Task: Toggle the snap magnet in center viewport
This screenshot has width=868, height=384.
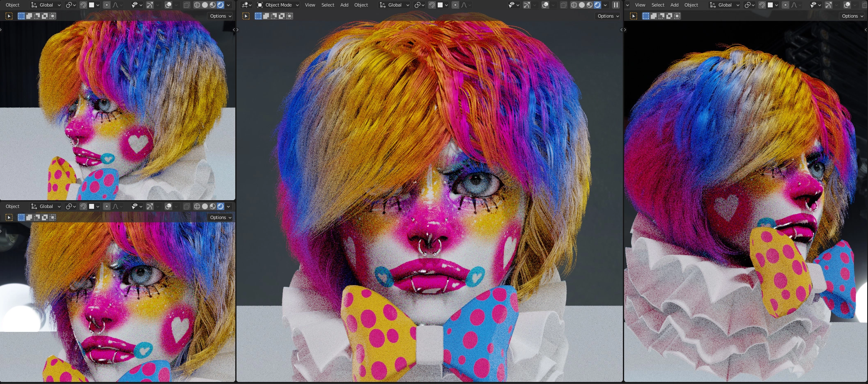Action: click(432, 5)
